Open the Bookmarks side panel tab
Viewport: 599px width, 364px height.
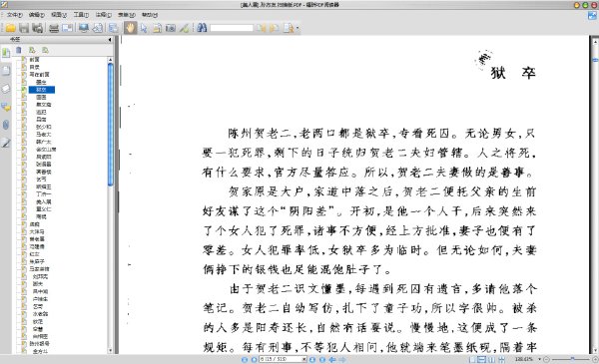pyautogui.click(x=6, y=53)
